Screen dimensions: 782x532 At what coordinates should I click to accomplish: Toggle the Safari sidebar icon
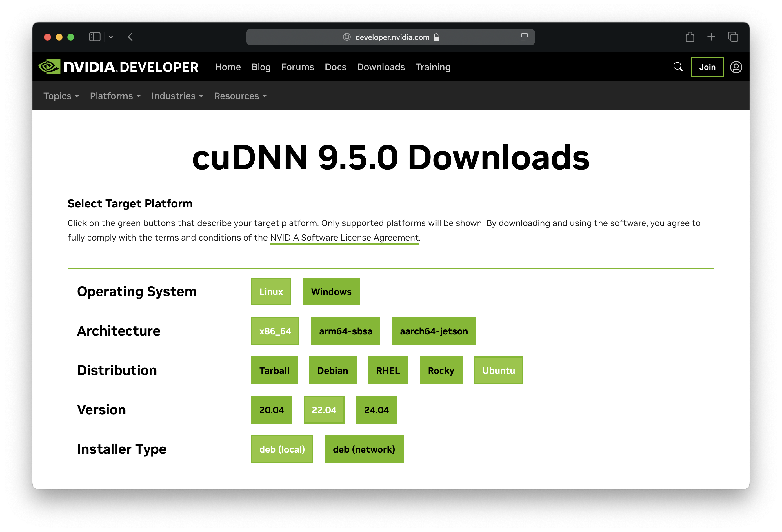pos(94,37)
